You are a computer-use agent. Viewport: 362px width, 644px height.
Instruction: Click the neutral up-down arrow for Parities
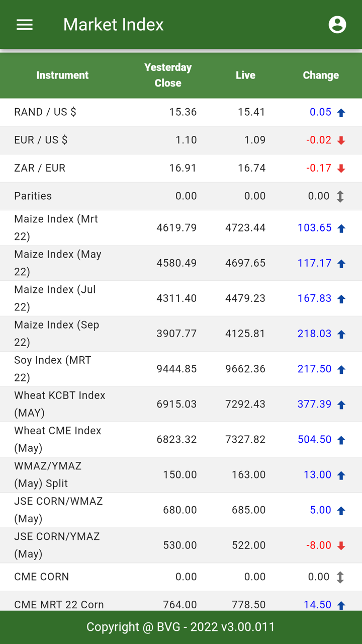pyautogui.click(x=340, y=197)
